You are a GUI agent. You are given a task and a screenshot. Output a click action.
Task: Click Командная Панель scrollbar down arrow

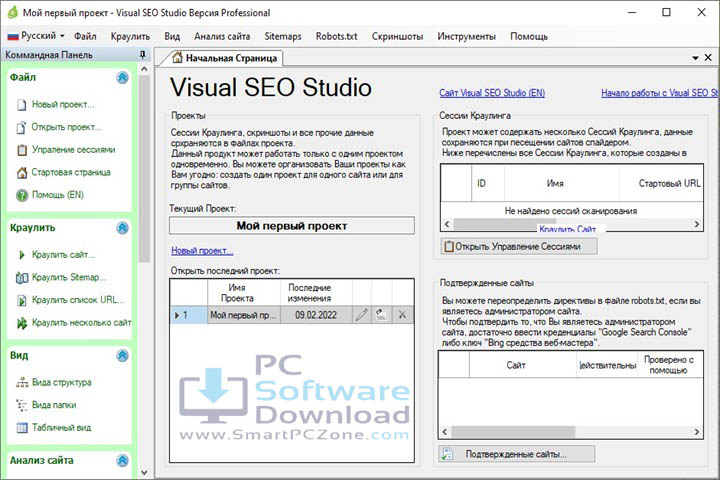(x=144, y=472)
